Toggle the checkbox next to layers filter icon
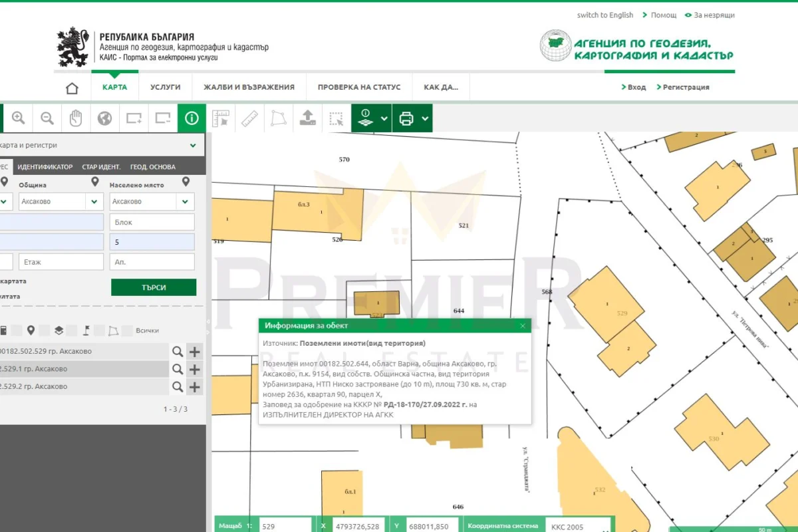The height and width of the screenshot is (532, 798). click(72, 331)
